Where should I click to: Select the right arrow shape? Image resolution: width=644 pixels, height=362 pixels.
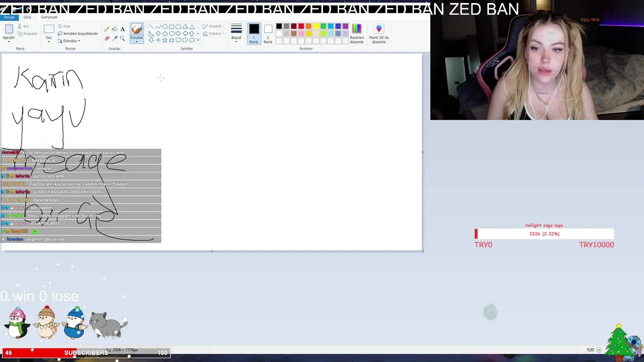coord(178,33)
